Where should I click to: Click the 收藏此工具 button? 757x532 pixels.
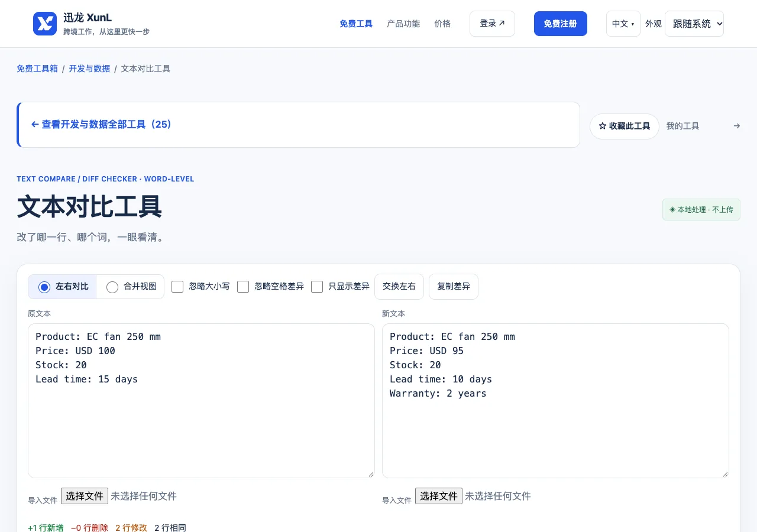(625, 126)
